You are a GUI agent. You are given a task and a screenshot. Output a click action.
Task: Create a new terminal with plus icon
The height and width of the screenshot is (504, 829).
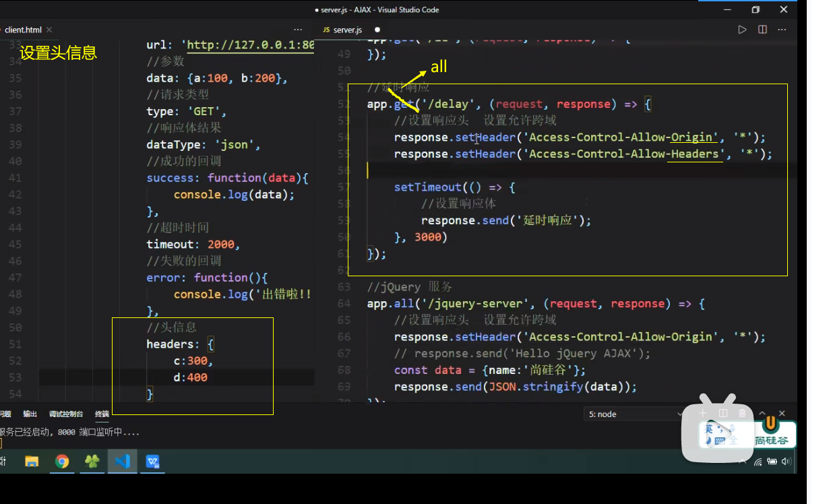703,413
